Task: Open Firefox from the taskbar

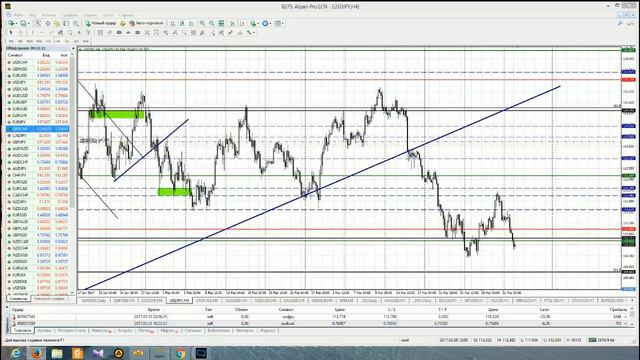Action: coord(36,353)
